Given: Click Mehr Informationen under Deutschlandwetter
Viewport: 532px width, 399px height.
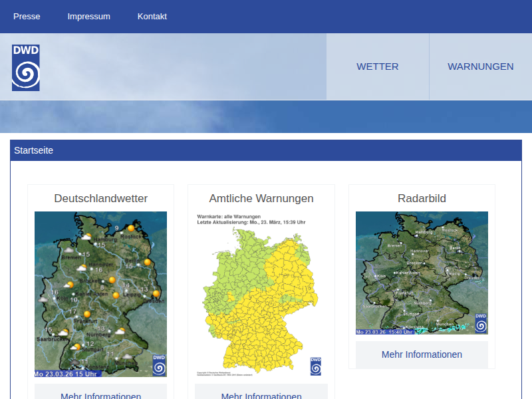Looking at the screenshot, I should [x=100, y=396].
